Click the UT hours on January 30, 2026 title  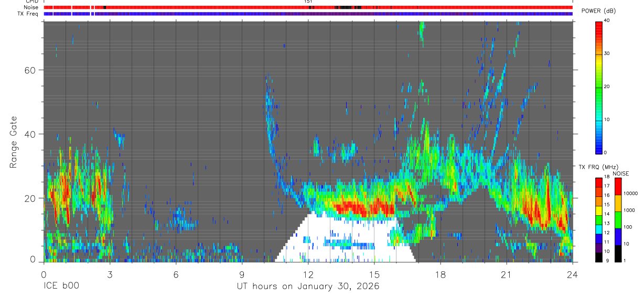pyautogui.click(x=307, y=287)
